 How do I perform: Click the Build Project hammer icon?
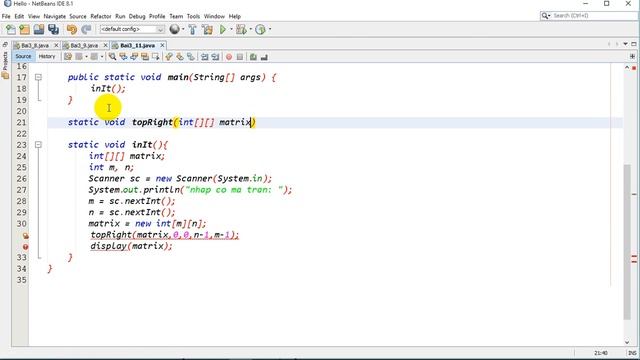coord(193,29)
